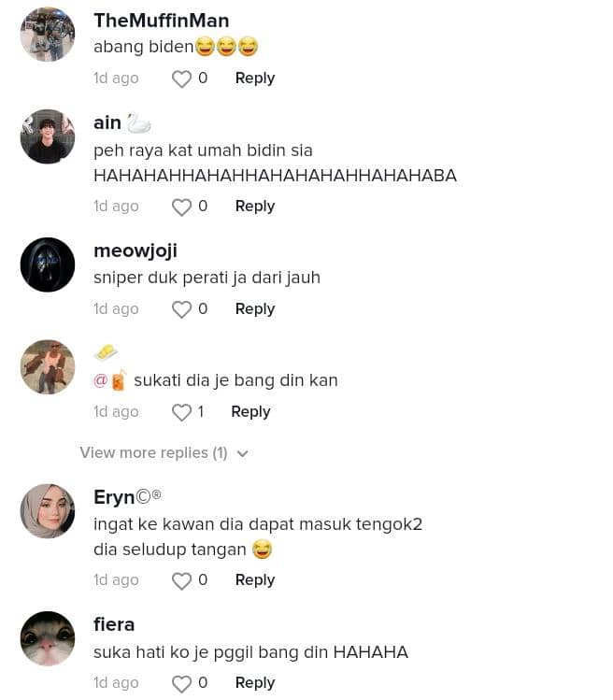
Task: Like Eryn's comment via heart icon
Action: [x=181, y=580]
